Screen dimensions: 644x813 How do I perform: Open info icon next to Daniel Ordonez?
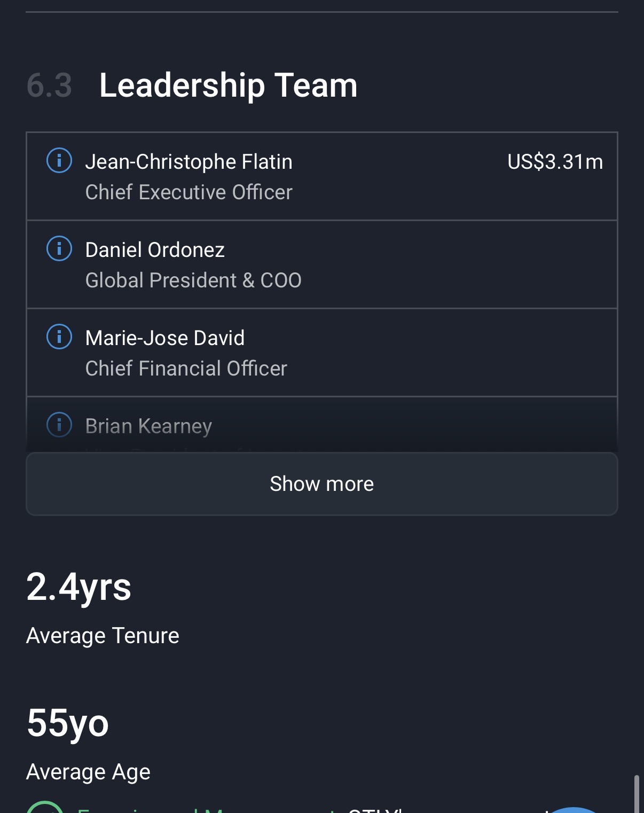pos(59,249)
